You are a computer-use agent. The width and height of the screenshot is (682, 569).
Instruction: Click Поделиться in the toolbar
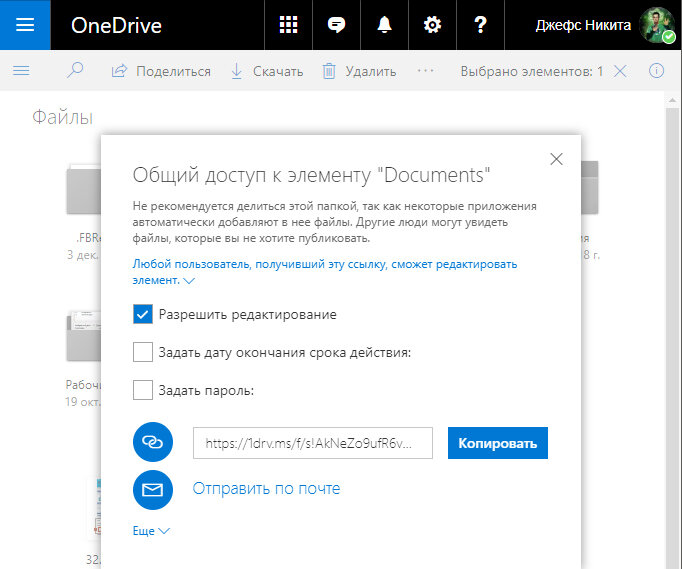click(x=161, y=71)
